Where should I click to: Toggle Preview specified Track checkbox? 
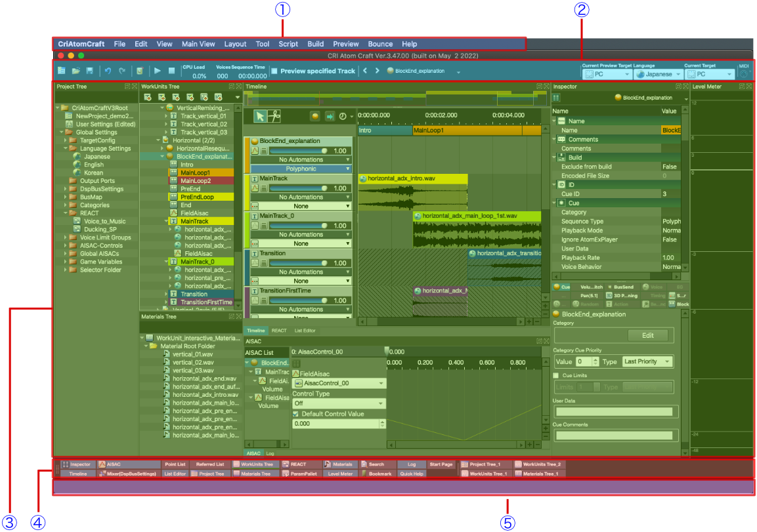coord(274,71)
